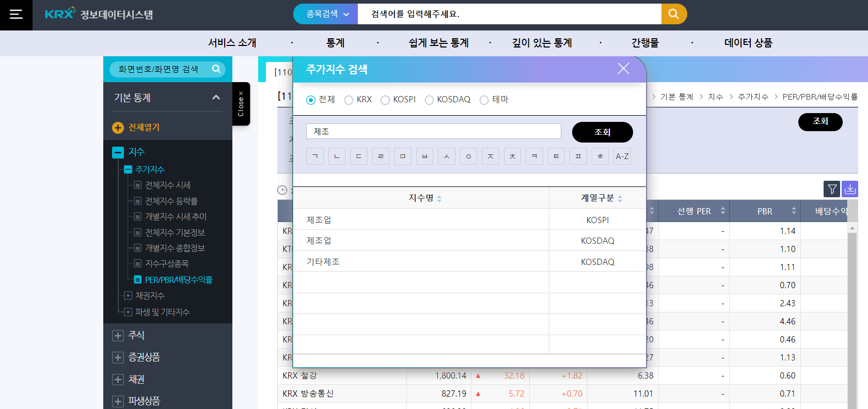Select the ㅂ consonant filter
This screenshot has width=868, height=409.
(424, 156)
